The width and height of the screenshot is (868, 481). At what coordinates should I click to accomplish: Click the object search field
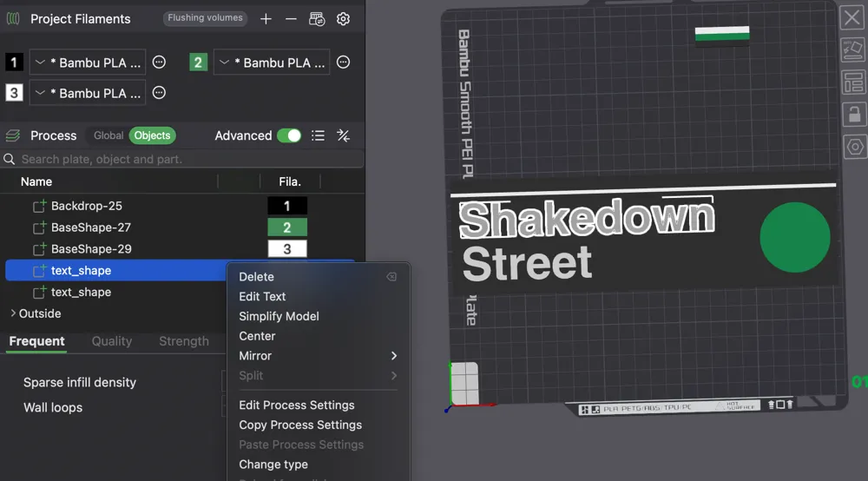pyautogui.click(x=182, y=160)
